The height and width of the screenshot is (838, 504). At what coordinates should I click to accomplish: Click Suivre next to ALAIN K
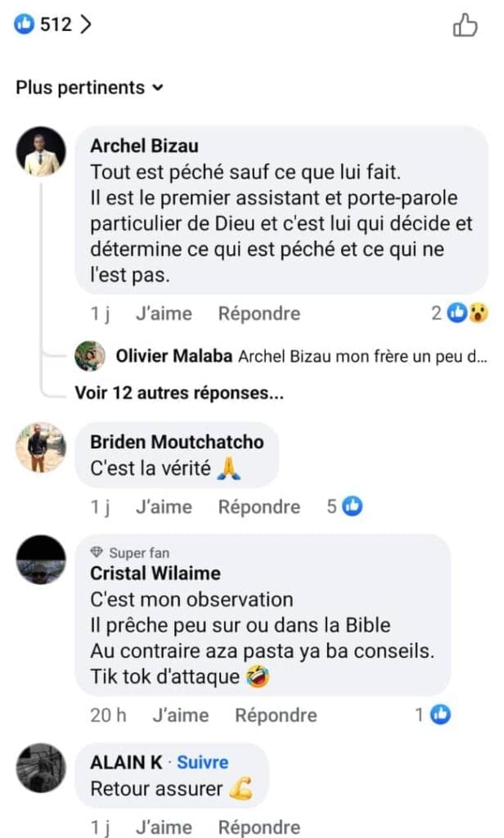click(x=202, y=762)
